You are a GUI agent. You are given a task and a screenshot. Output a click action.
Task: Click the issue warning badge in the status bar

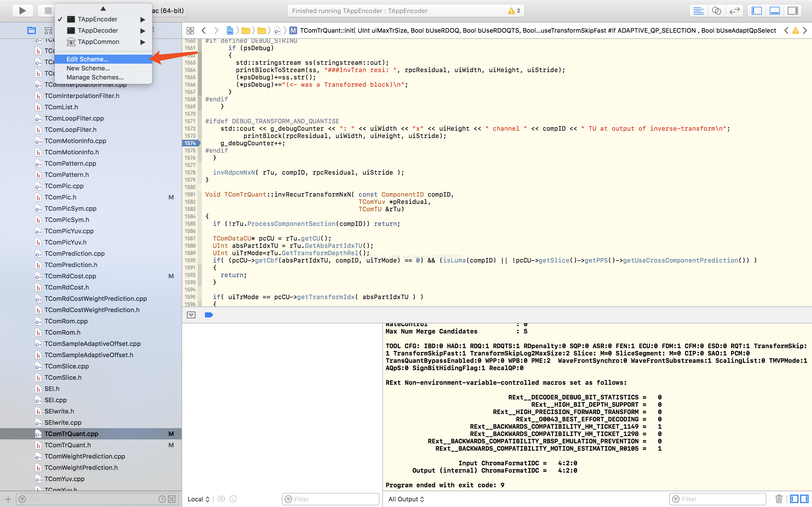click(514, 11)
